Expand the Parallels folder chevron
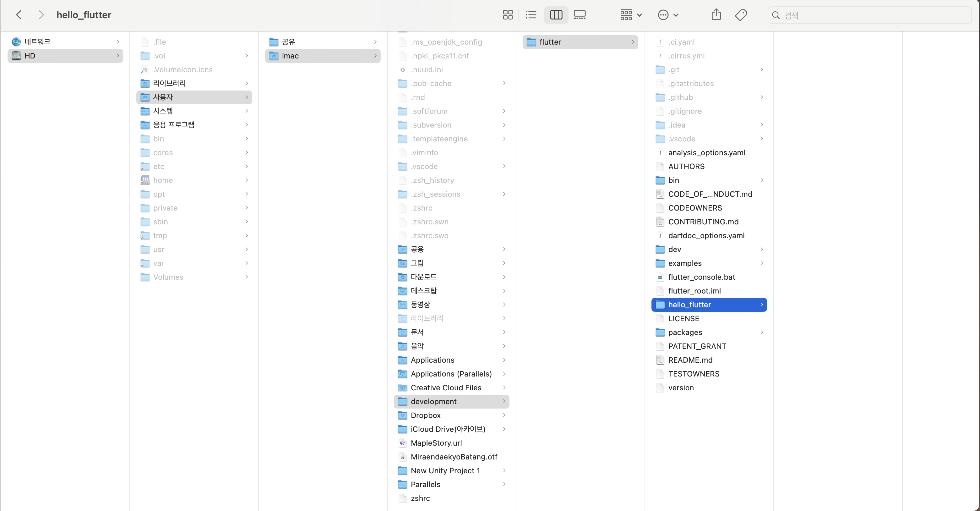This screenshot has width=980, height=511. pos(504,484)
